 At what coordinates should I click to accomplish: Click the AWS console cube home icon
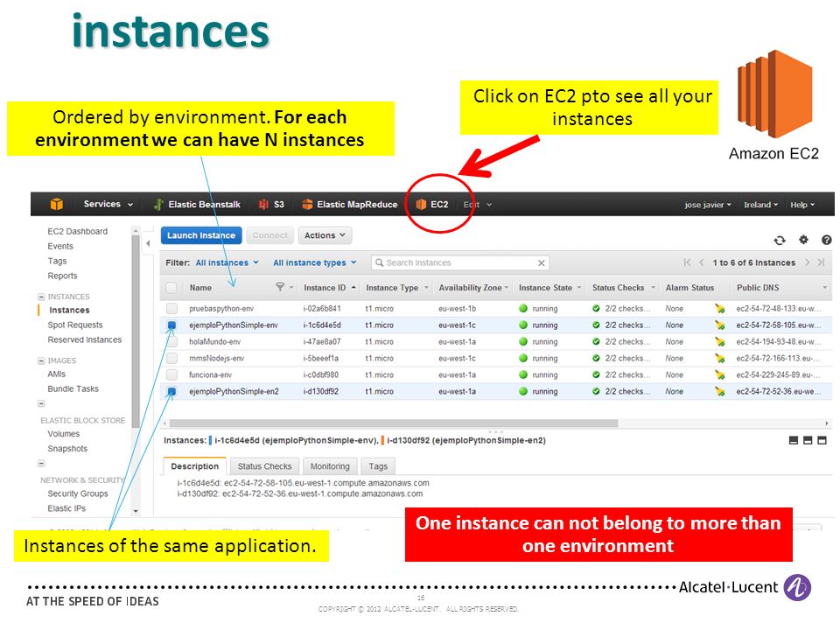(x=56, y=204)
